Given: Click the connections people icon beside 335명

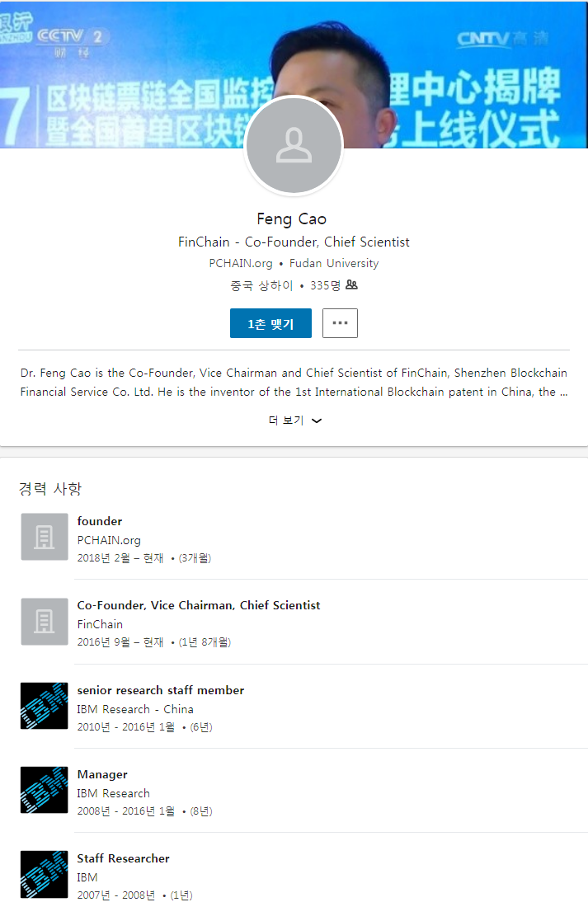Looking at the screenshot, I should tap(351, 285).
